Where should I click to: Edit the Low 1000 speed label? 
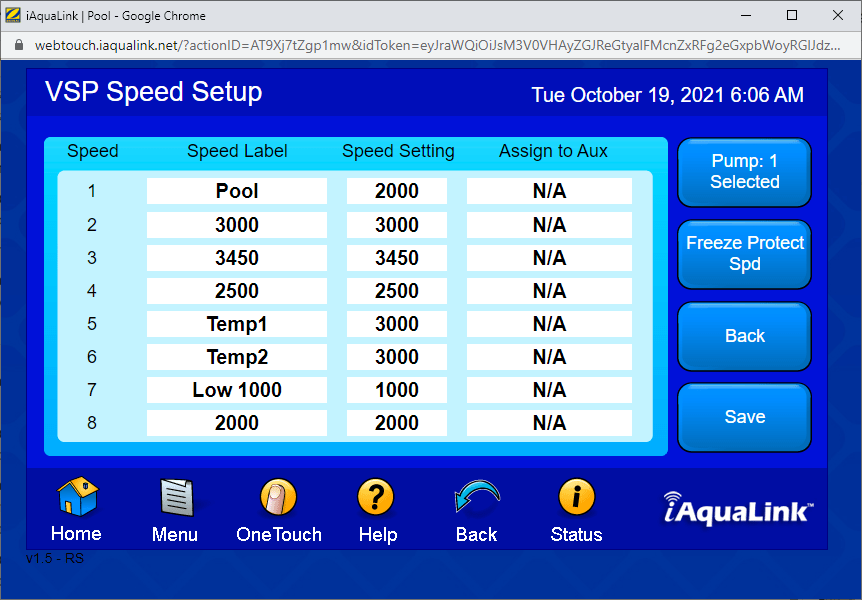click(237, 390)
